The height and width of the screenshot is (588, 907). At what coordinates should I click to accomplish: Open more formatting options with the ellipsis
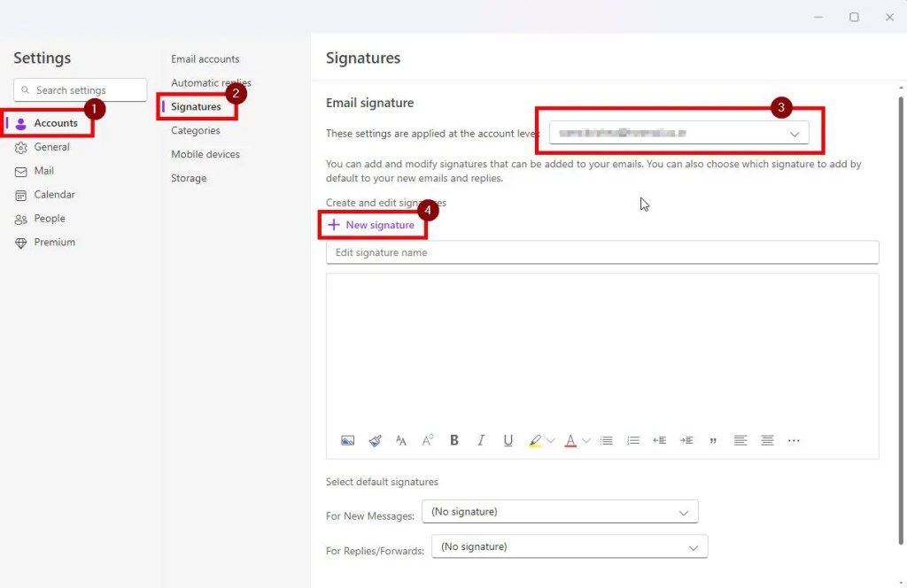(x=794, y=440)
